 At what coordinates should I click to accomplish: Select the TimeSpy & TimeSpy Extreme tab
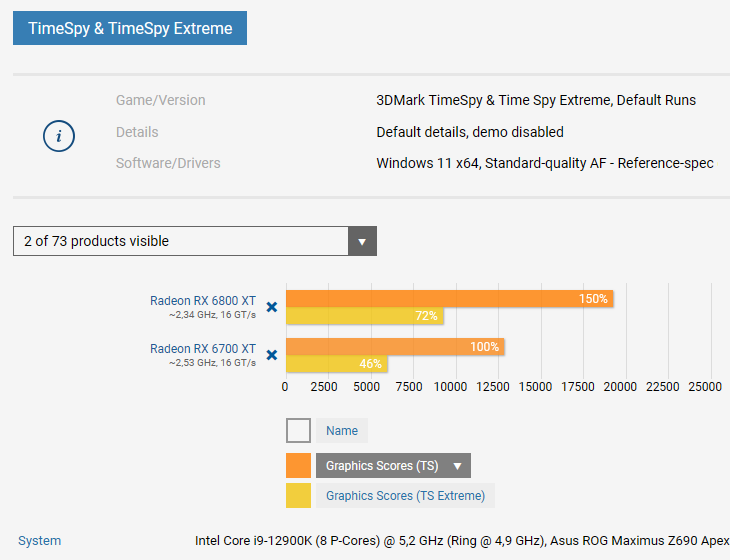point(130,28)
